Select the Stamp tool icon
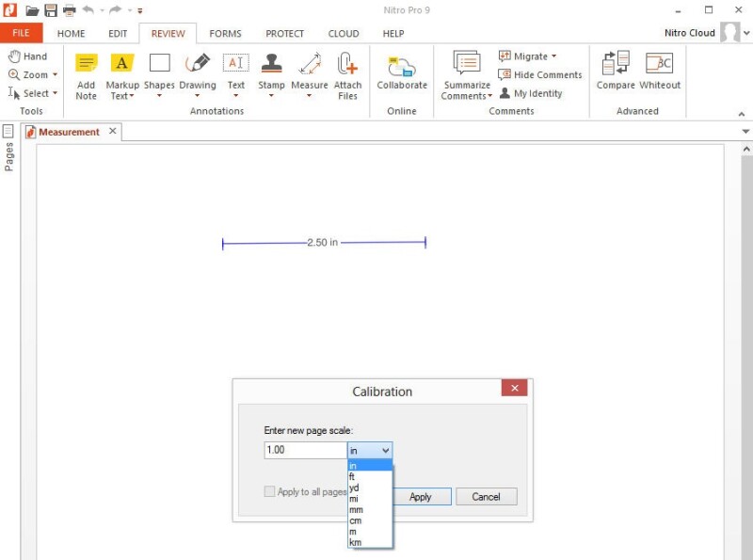This screenshot has height=560, width=753. pos(271,64)
